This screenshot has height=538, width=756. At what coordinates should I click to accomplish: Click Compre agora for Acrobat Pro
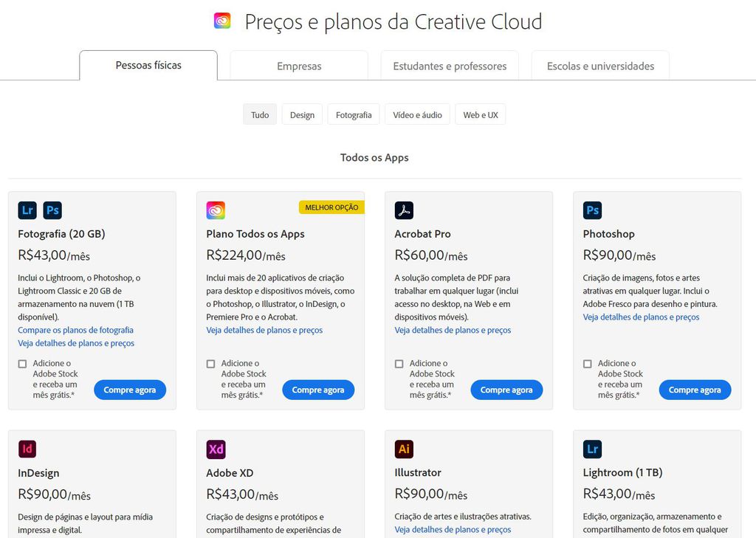506,390
